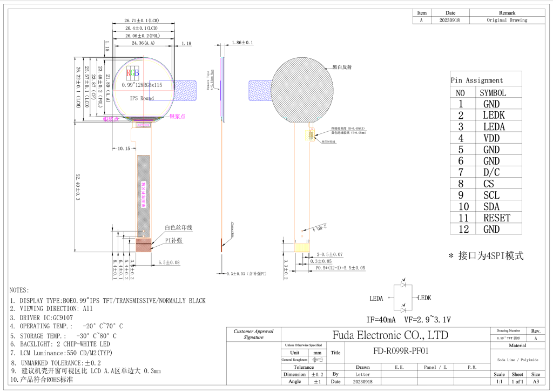Click the Original Drawing remark cell

click(507, 20)
